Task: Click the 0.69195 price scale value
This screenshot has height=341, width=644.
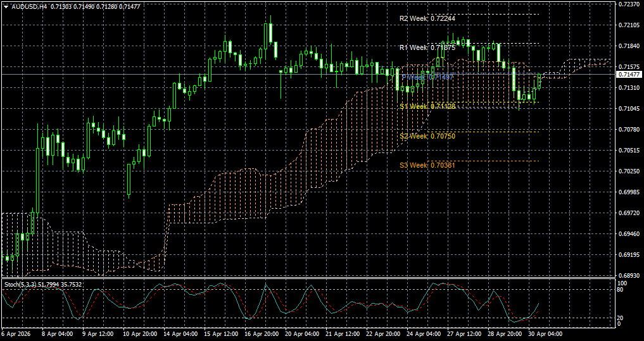Action: point(629,255)
